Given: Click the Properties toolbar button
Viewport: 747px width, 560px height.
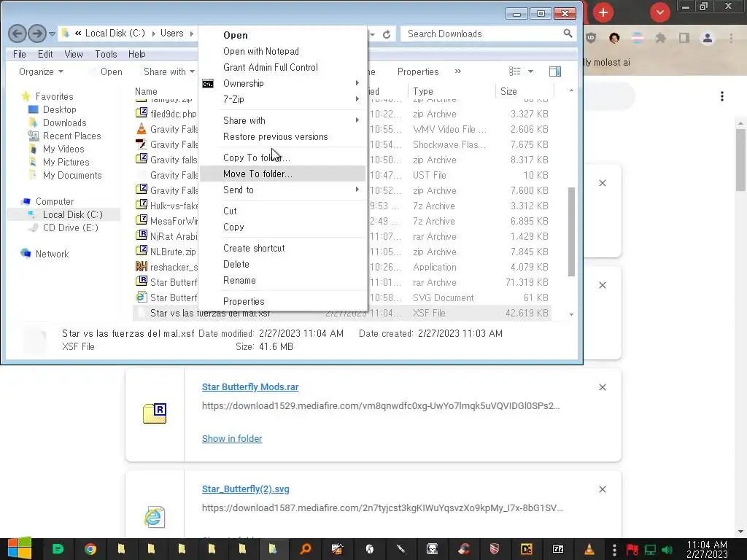Looking at the screenshot, I should [x=418, y=72].
